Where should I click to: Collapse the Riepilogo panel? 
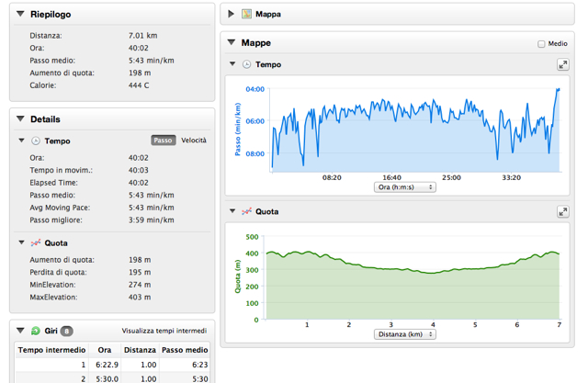[x=20, y=14]
